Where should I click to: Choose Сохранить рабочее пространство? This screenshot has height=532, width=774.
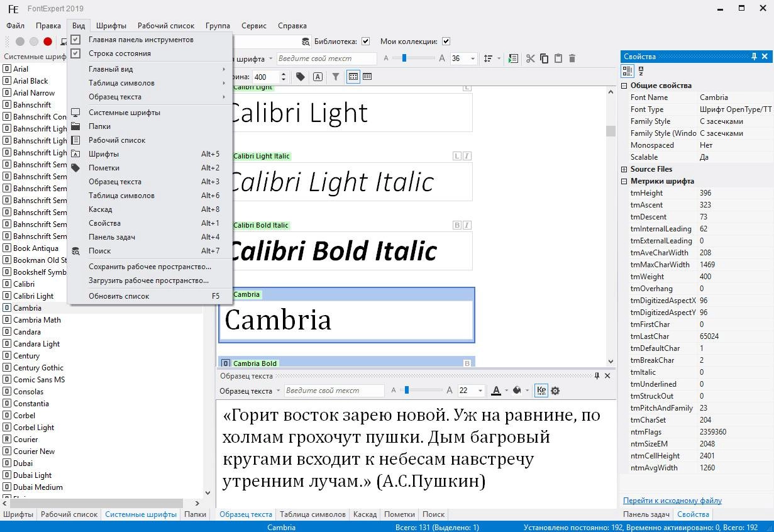pos(150,267)
